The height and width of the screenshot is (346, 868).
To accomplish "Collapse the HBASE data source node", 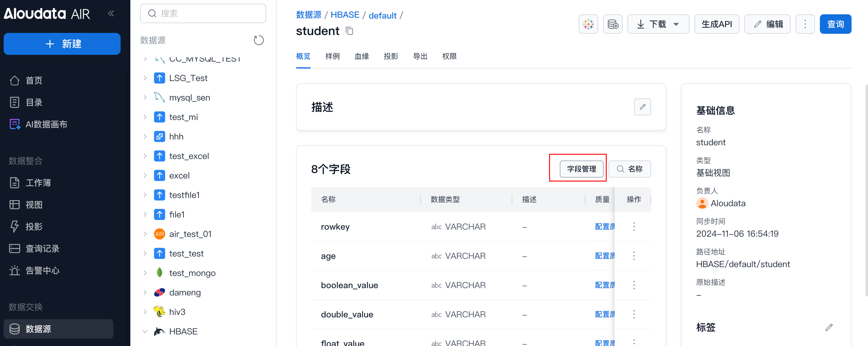I will 145,331.
